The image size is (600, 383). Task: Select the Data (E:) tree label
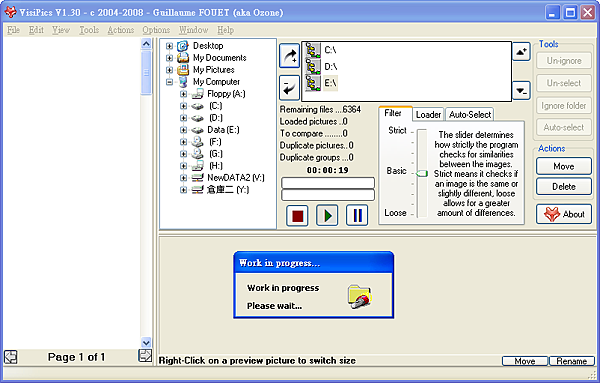pos(223,130)
